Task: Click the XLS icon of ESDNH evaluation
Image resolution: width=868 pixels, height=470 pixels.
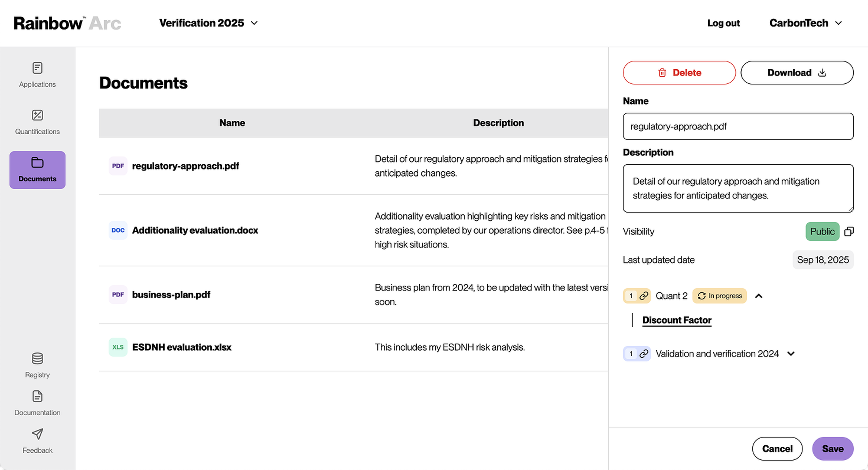Action: click(118, 347)
